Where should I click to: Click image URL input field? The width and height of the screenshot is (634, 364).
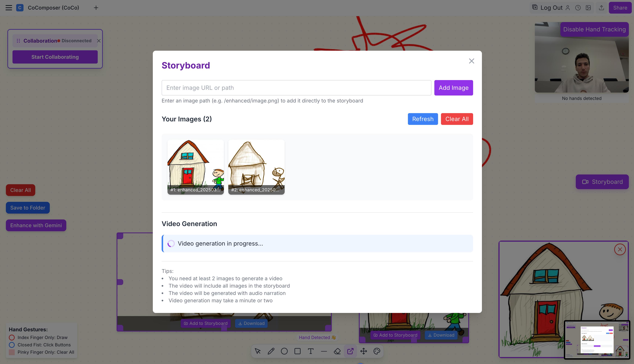point(296,88)
